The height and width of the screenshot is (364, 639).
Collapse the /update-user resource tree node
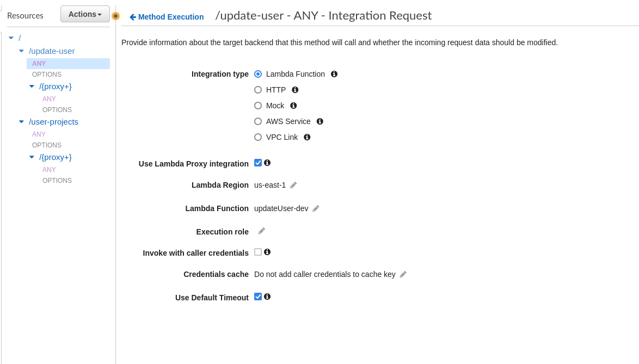pos(21,51)
